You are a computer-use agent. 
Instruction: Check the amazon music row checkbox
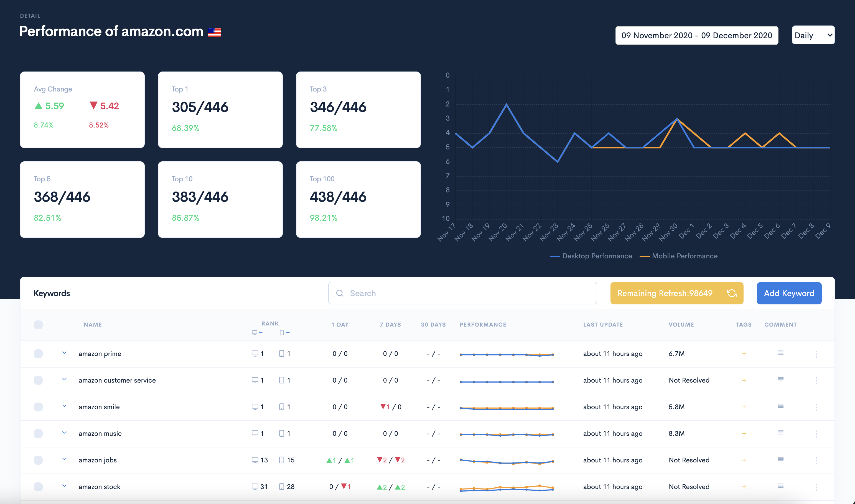click(x=38, y=433)
